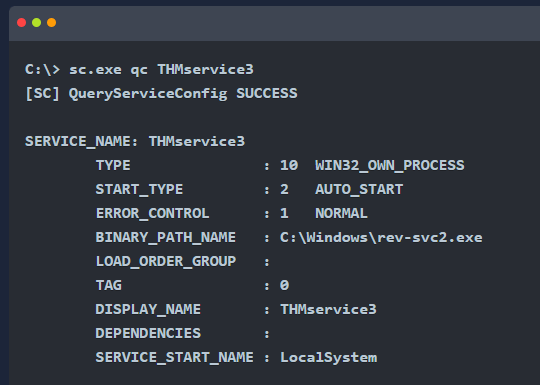This screenshot has height=385, width=540.
Task: Click the green window dot
Action: tap(37, 23)
